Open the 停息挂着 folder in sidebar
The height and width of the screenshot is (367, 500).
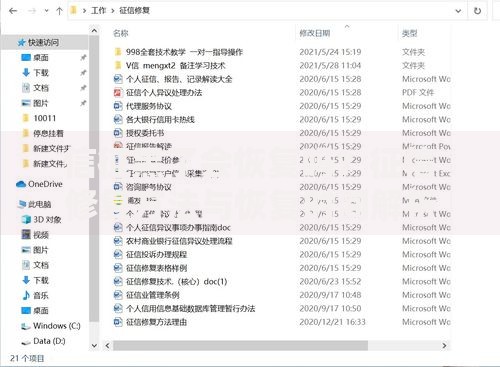(x=48, y=133)
